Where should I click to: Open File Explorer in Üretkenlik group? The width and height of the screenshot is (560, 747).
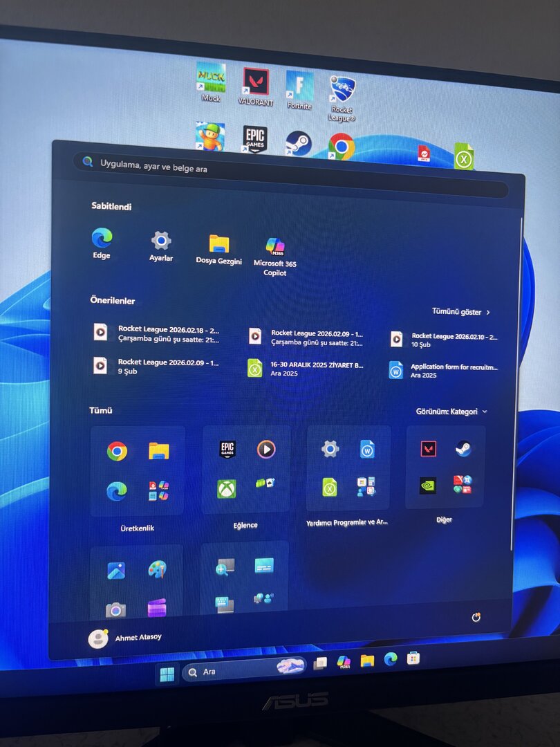point(158,450)
